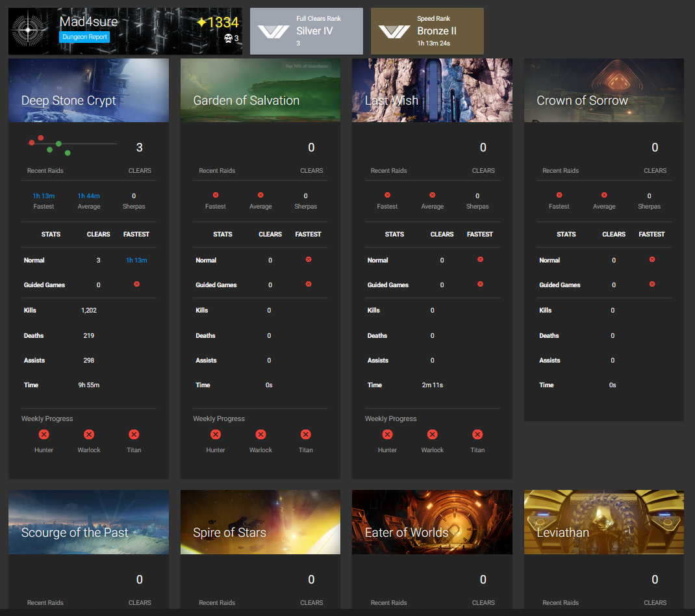This screenshot has height=616, width=695.
Task: Open the Full Clears Rank Silver IV card
Action: 307,31
